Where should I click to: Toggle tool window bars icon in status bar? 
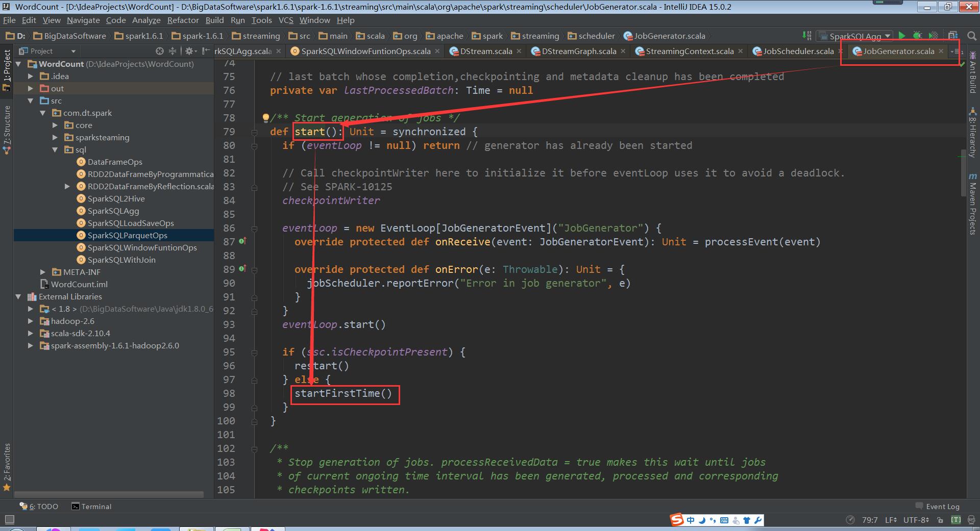pyautogui.click(x=9, y=520)
